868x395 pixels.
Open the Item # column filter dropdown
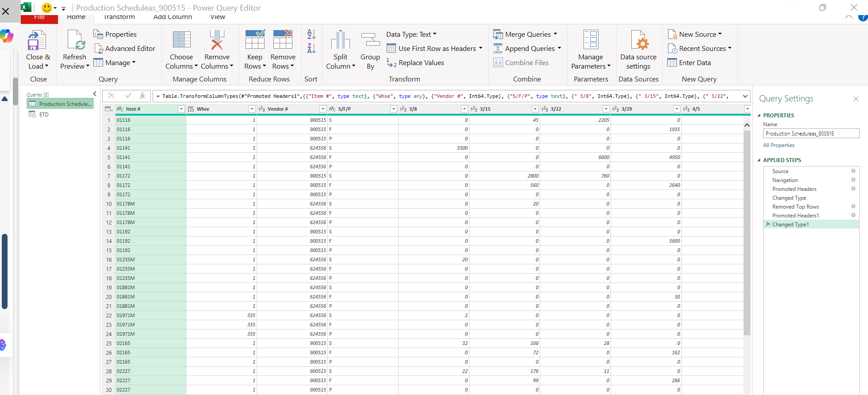coord(181,109)
